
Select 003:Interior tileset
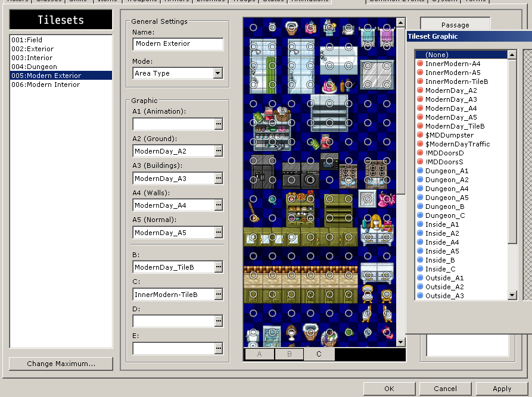pos(61,58)
